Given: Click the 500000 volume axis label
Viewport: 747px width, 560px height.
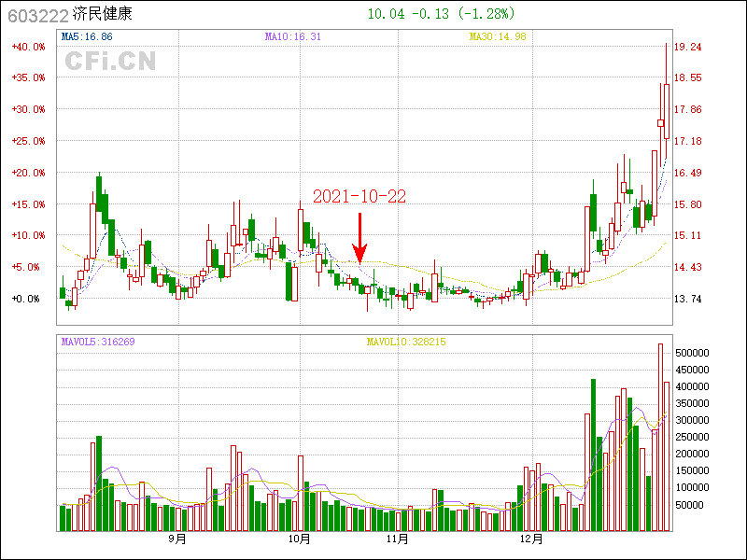Looking at the screenshot, I should tap(698, 353).
